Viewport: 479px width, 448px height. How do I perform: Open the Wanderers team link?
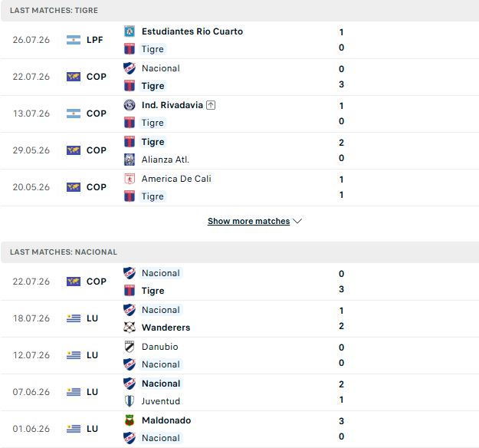(166, 328)
